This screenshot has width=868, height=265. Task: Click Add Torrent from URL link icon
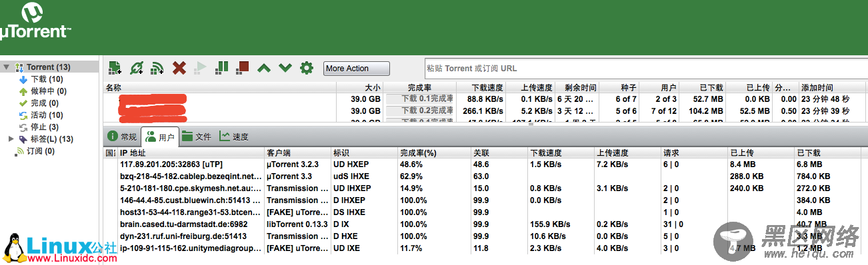point(137,68)
